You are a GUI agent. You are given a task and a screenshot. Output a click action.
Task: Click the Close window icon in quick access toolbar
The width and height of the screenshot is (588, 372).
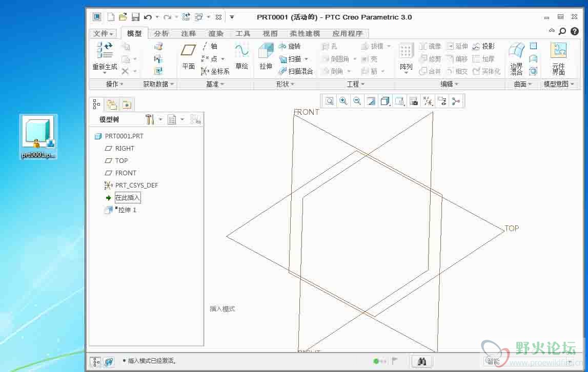(218, 17)
